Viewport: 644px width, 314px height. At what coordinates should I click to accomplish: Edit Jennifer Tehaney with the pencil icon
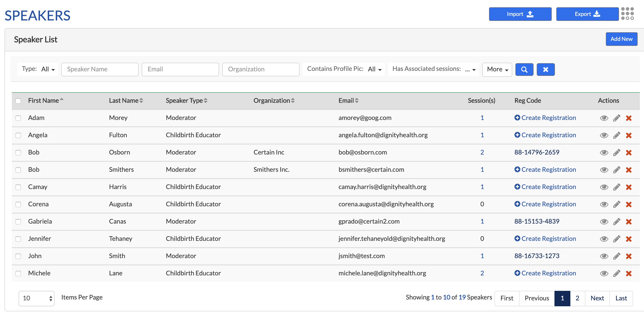coord(617,239)
